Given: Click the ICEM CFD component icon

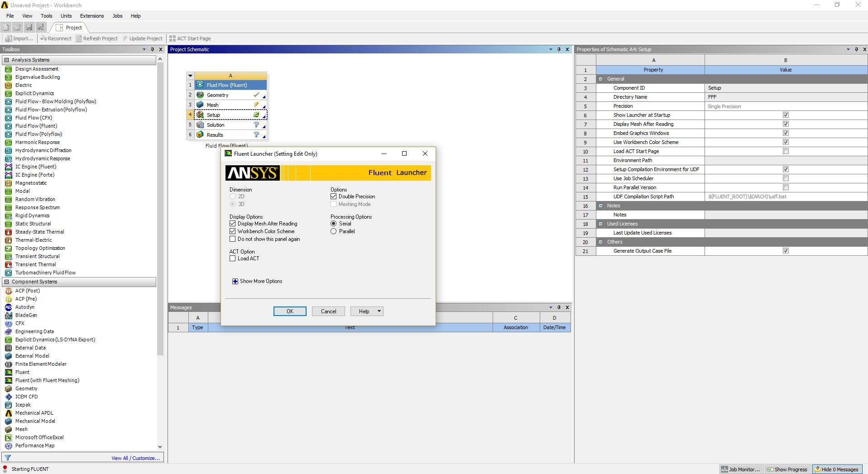Looking at the screenshot, I should 8,397.
